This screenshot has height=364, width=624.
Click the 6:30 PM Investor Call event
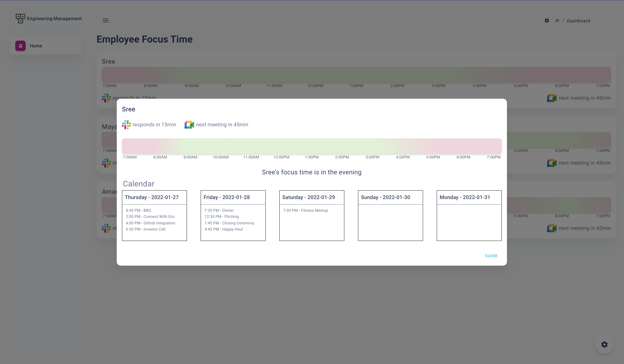click(145, 229)
